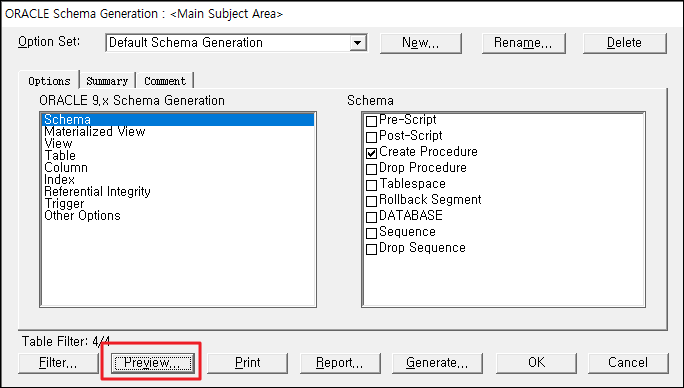Select Other Options in the list
Viewport: 684px width, 388px height.
(x=178, y=216)
